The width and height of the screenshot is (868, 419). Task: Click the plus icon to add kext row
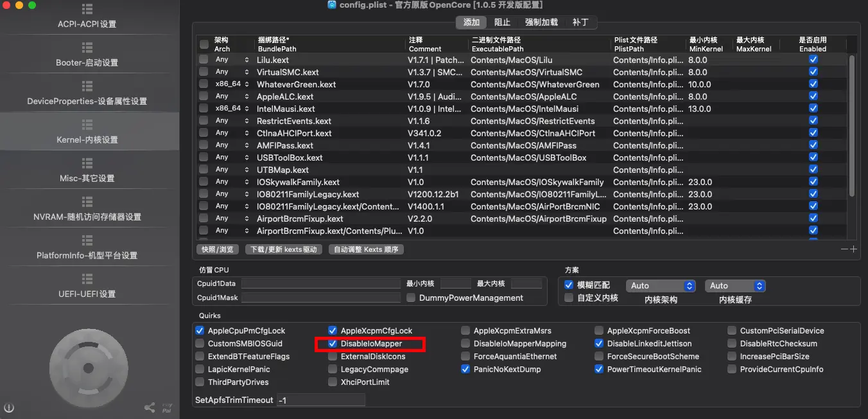[854, 249]
